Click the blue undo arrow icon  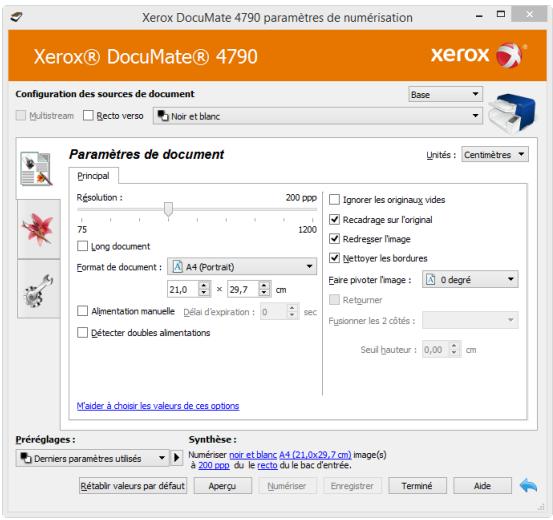point(528,486)
